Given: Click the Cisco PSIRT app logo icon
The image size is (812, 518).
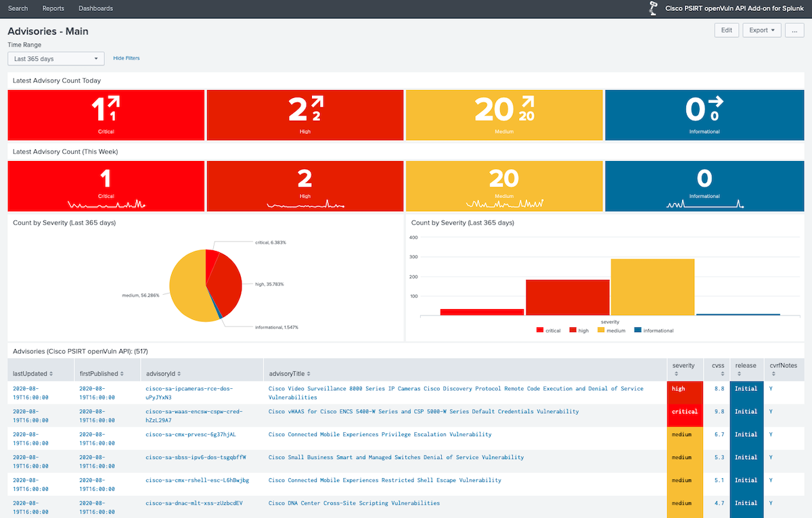Looking at the screenshot, I should [x=654, y=9].
